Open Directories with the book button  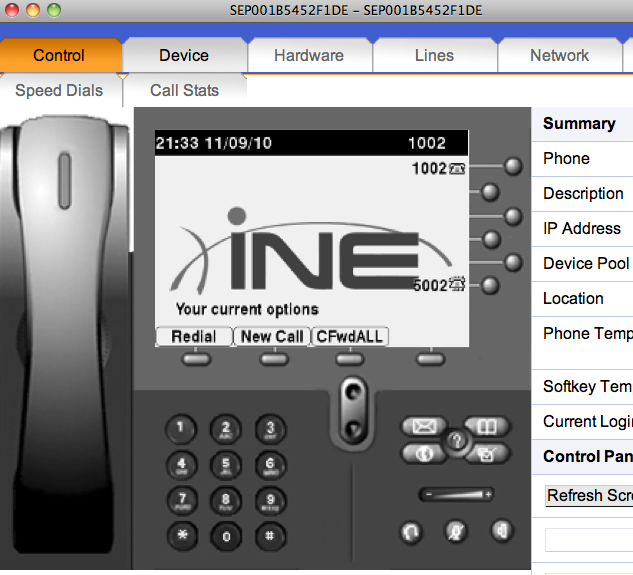(x=487, y=426)
